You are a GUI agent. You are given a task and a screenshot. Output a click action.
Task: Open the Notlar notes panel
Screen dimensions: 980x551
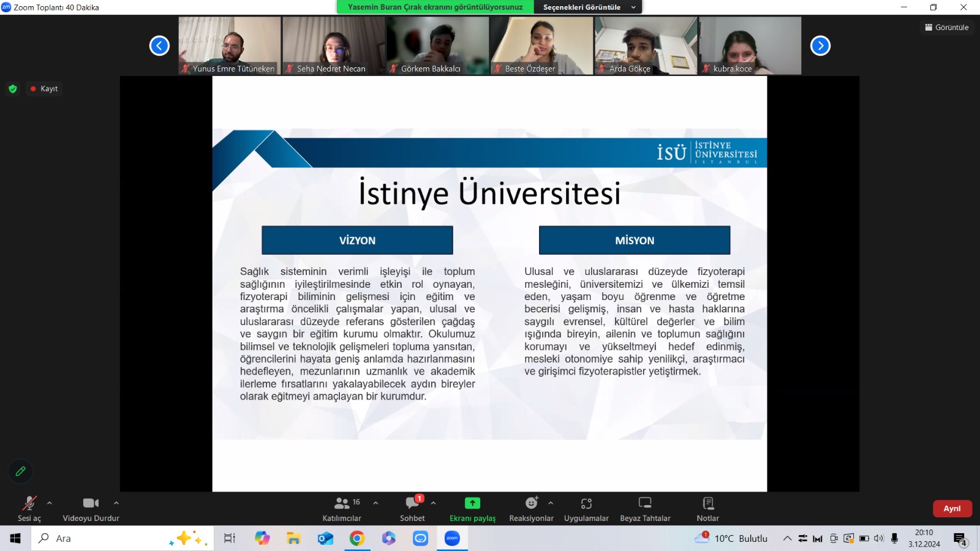(x=707, y=509)
